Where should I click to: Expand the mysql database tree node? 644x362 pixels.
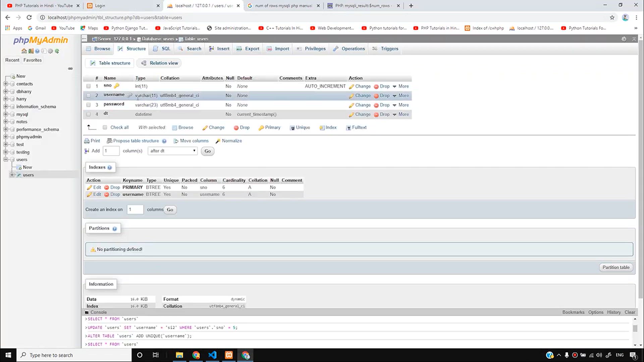6,114
